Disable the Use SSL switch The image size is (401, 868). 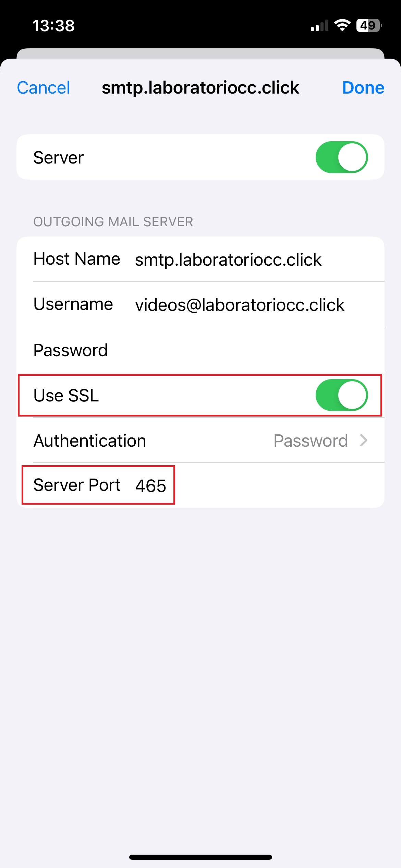tap(342, 395)
